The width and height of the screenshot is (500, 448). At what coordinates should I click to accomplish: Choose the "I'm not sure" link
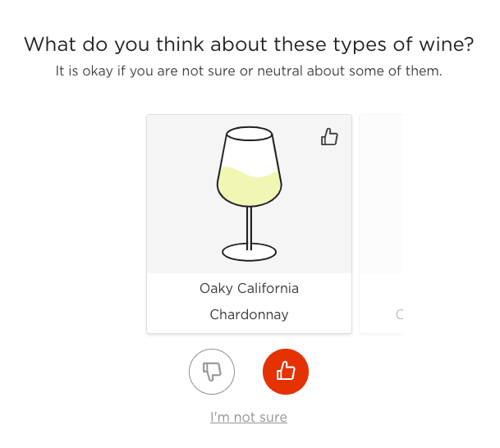249,417
